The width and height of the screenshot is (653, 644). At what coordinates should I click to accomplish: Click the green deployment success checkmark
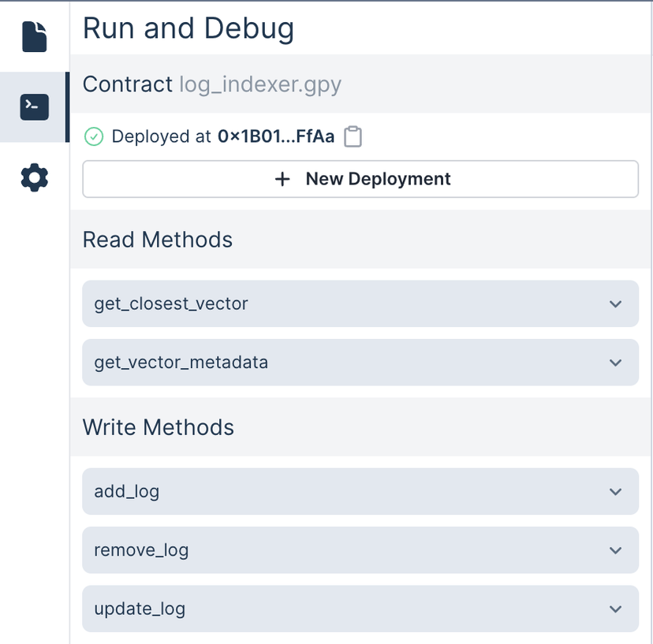[94, 136]
